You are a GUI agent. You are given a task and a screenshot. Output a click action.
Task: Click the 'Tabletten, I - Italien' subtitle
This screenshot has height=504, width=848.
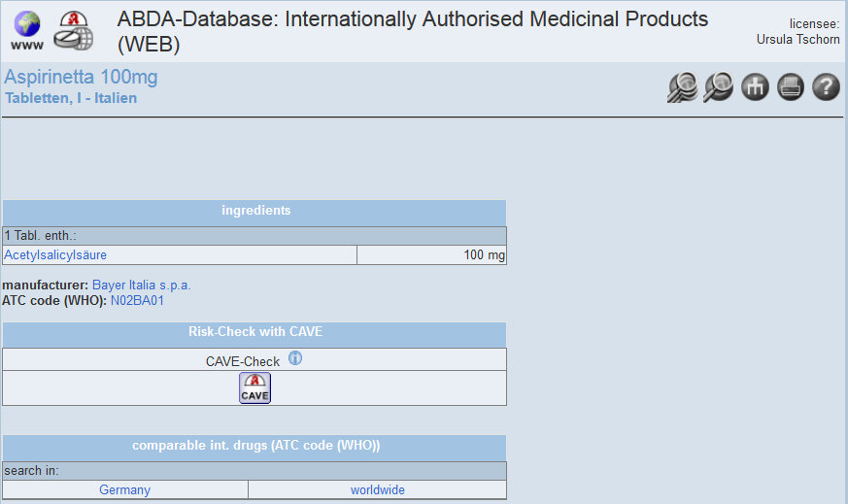click(x=71, y=98)
